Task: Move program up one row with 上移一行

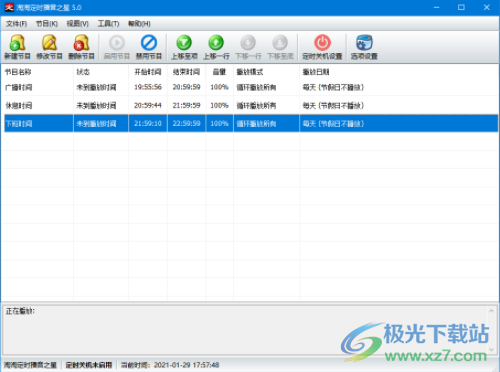Action: 216,47
